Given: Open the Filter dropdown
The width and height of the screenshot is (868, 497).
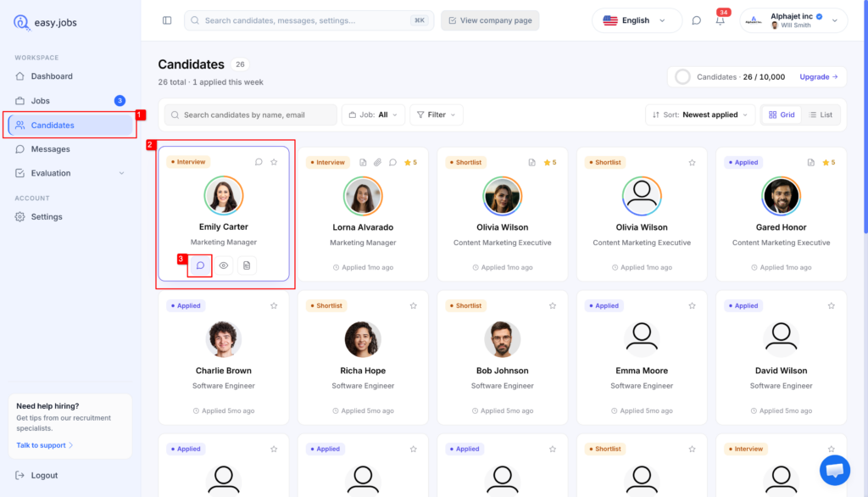Looking at the screenshot, I should tap(437, 114).
